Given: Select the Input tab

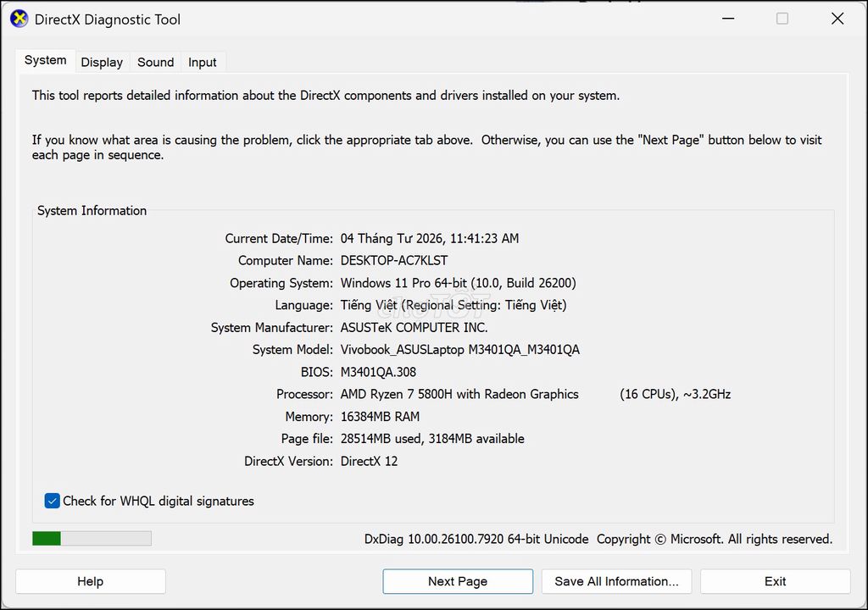Looking at the screenshot, I should [x=202, y=62].
